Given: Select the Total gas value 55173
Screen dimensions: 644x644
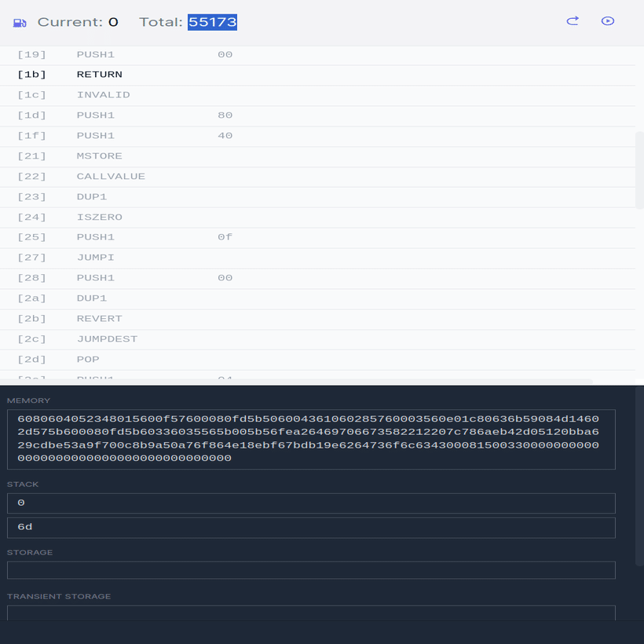Looking at the screenshot, I should pyautogui.click(x=212, y=22).
